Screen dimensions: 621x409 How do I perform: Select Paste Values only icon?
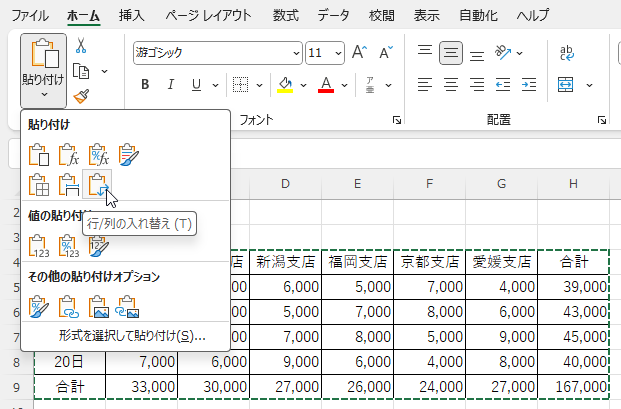(39, 245)
